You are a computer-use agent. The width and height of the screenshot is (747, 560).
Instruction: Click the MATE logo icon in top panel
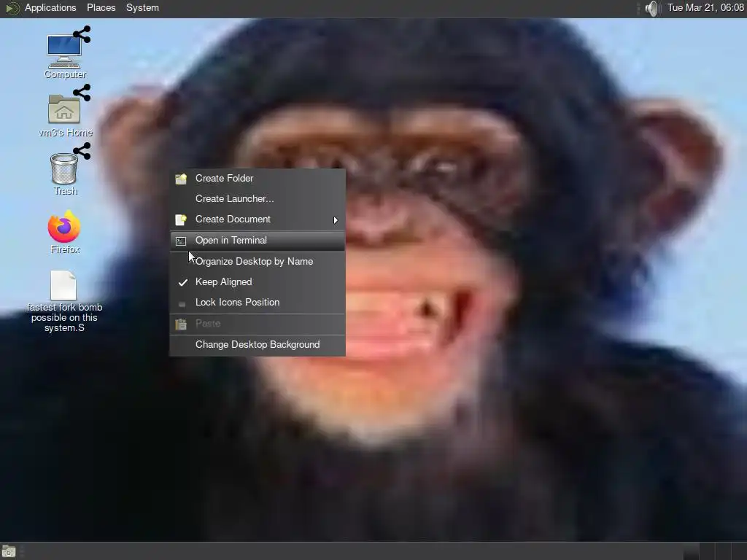click(x=12, y=8)
